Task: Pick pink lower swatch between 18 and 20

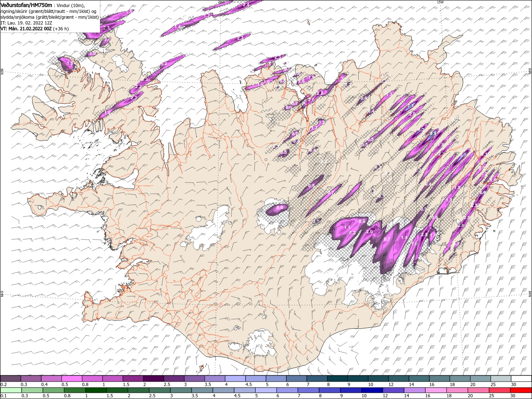Action: 457,390
